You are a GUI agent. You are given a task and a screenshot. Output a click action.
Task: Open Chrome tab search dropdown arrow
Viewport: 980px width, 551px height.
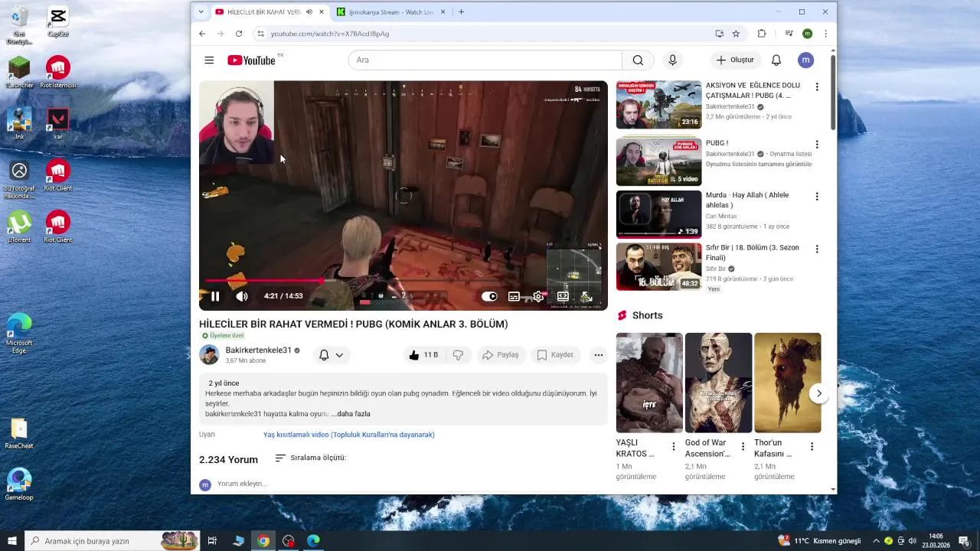tap(201, 12)
